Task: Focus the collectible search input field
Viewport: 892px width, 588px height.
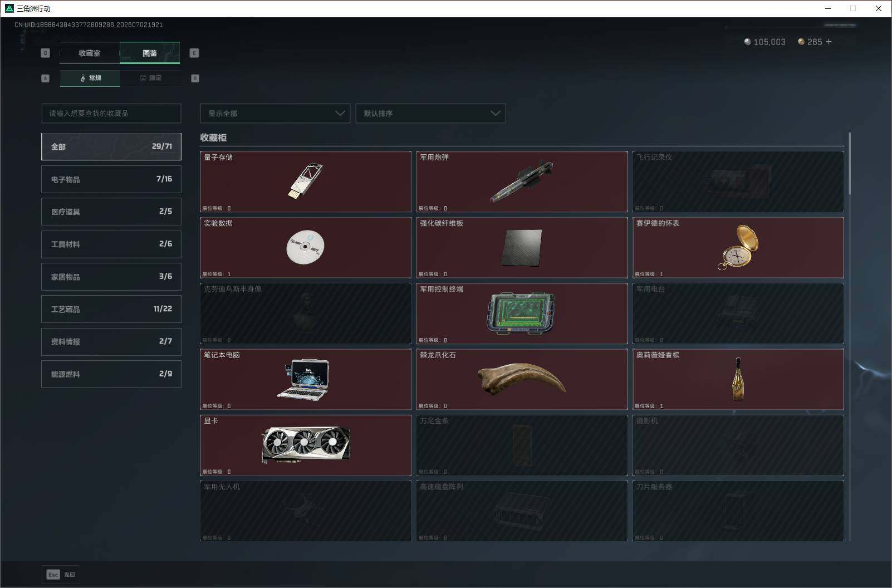Action: 111,113
